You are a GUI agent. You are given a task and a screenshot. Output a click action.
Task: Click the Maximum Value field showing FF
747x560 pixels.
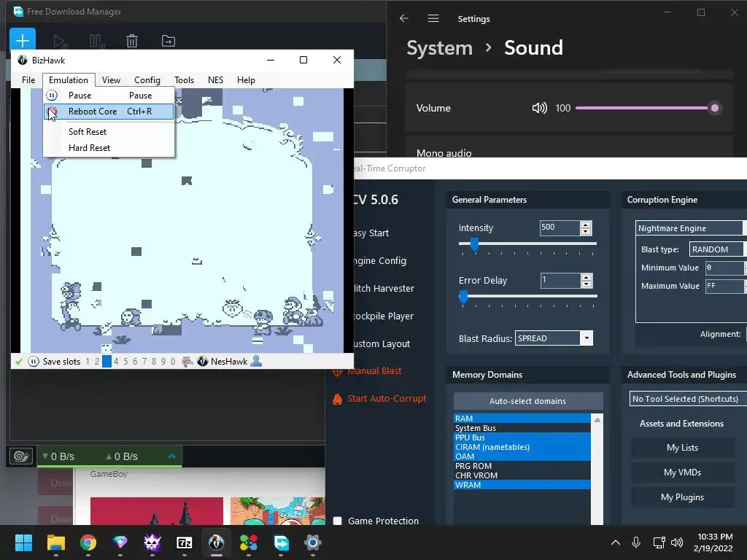pos(726,286)
